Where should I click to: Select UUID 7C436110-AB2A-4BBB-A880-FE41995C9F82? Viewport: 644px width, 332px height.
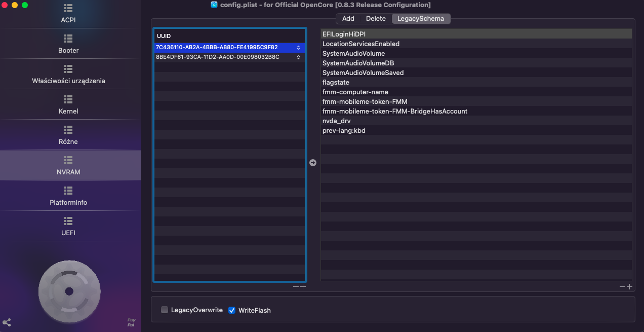230,48
